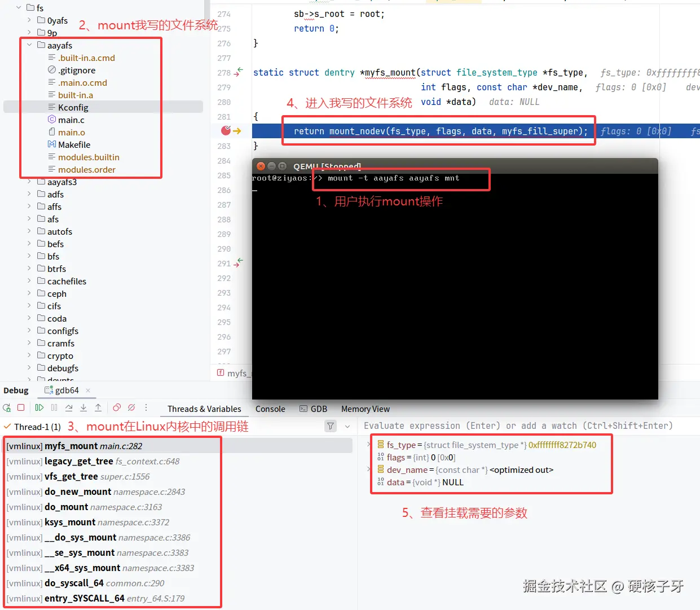Viewport: 700px width, 610px height.
Task: Click the myfs_mount breadcrumb below editor
Action: click(x=234, y=373)
